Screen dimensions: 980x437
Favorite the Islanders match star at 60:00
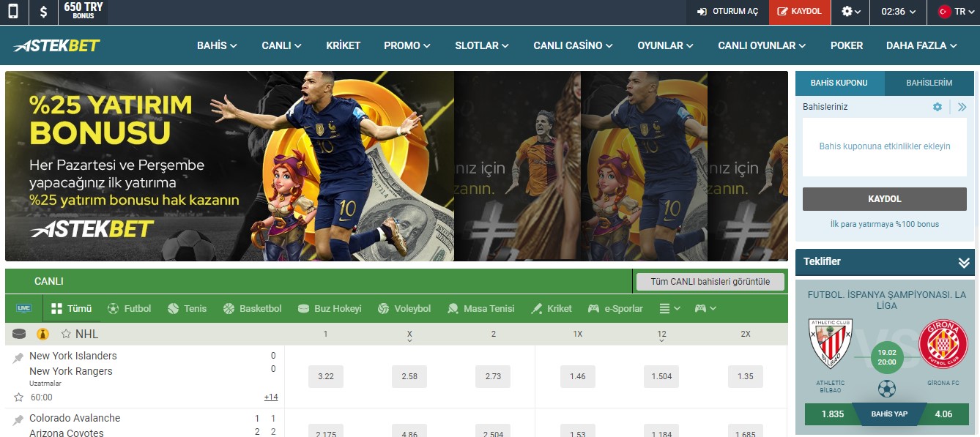pyautogui.click(x=18, y=397)
